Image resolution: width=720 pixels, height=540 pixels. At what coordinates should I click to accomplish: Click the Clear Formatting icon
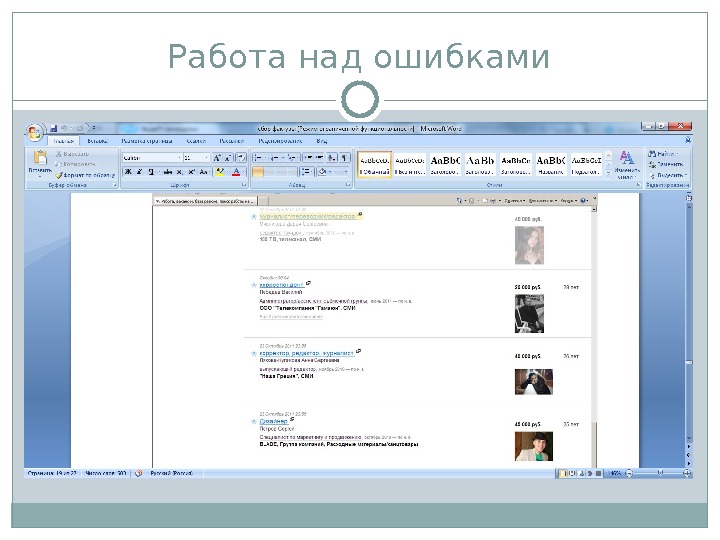coord(241,158)
